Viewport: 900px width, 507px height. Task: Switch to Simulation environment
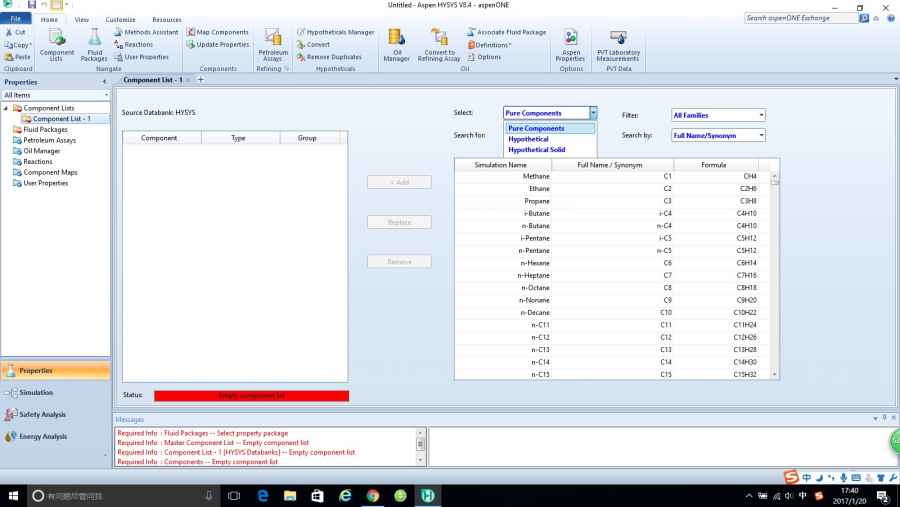pos(56,393)
